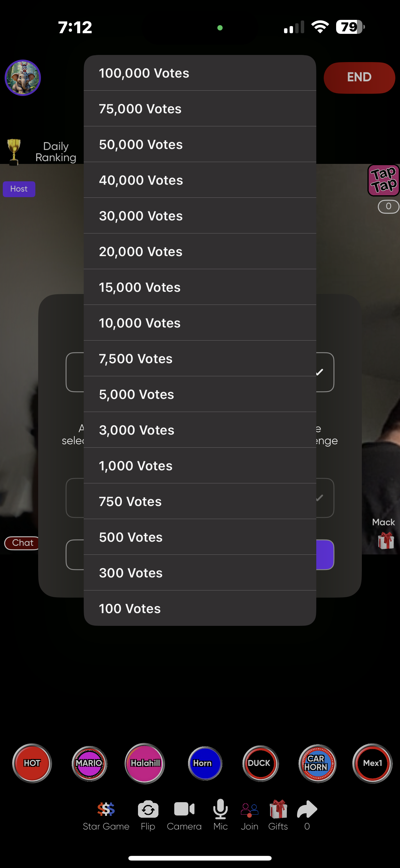The image size is (400, 868).
Task: Play the HOT sound button
Action: pos(32,763)
